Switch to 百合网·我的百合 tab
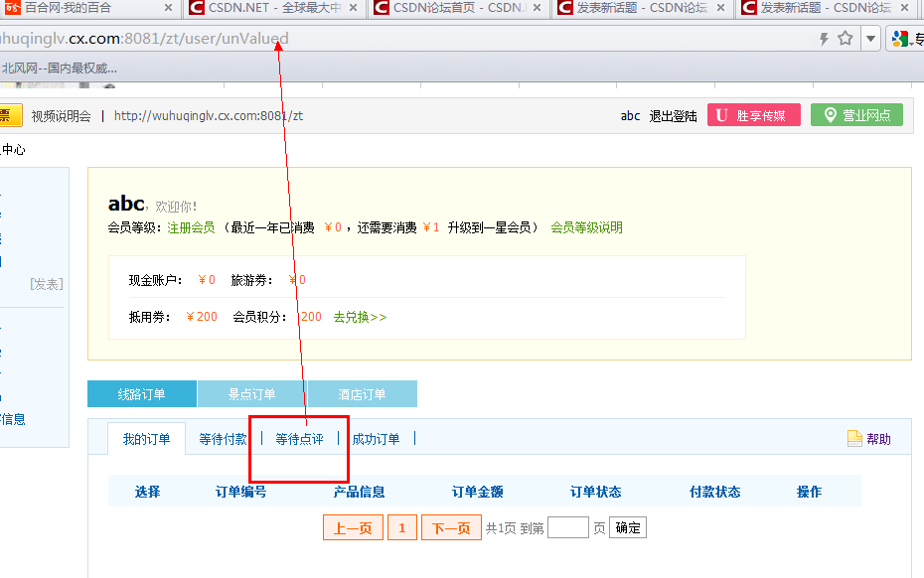Image resolution: width=924 pixels, height=578 pixels. pyautogui.click(x=88, y=8)
